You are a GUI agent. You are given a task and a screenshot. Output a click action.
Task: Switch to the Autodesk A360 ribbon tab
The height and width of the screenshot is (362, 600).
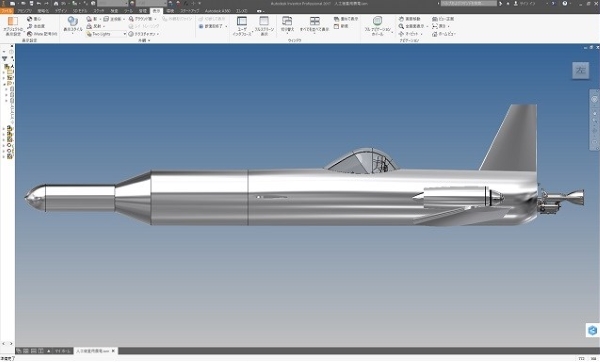tap(217, 11)
